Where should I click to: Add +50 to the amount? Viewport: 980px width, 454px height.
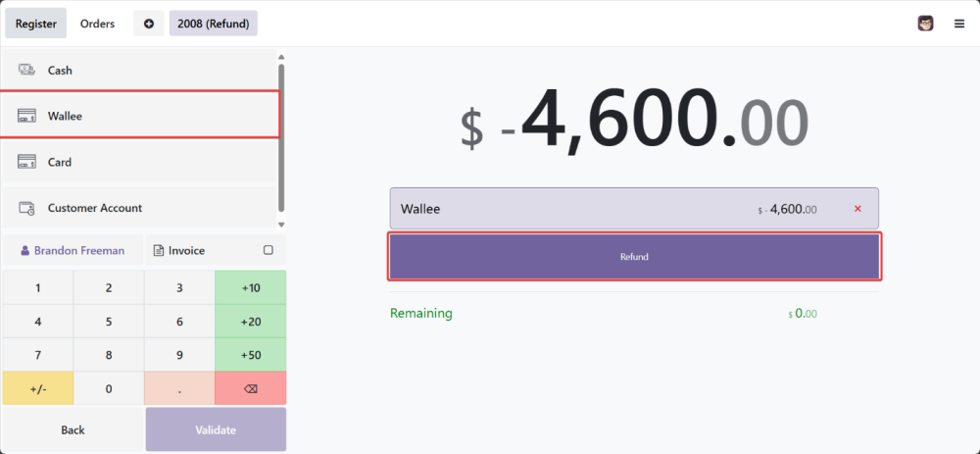point(250,355)
